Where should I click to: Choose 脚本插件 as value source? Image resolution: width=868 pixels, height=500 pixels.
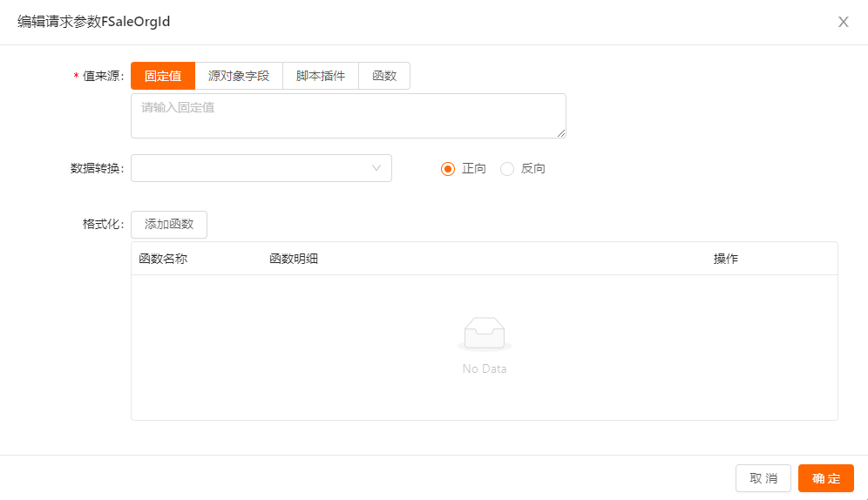[x=321, y=76]
